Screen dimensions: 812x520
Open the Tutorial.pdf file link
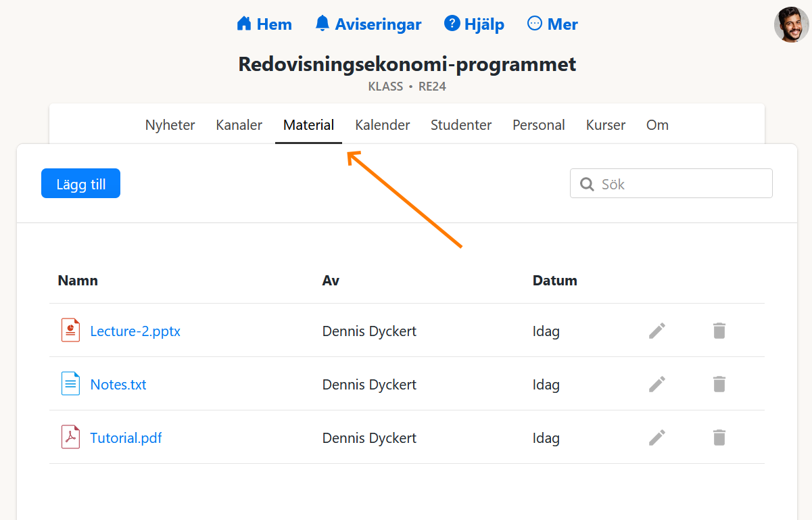pos(126,438)
